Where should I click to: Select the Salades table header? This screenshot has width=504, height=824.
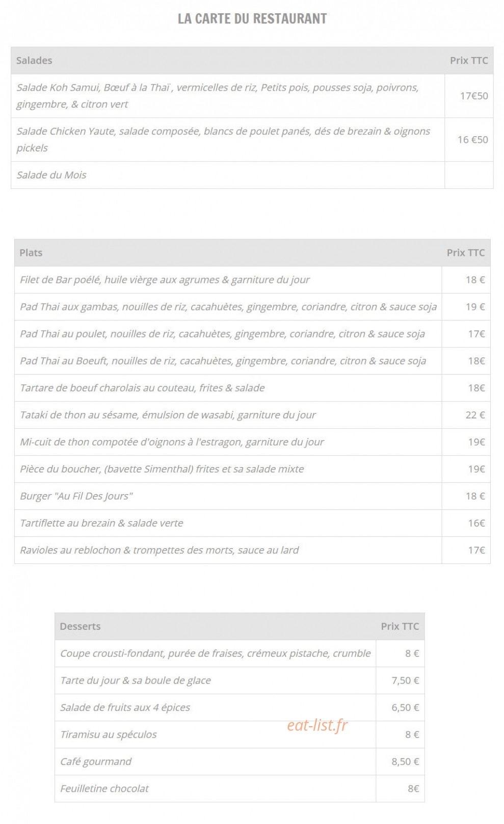click(x=252, y=61)
